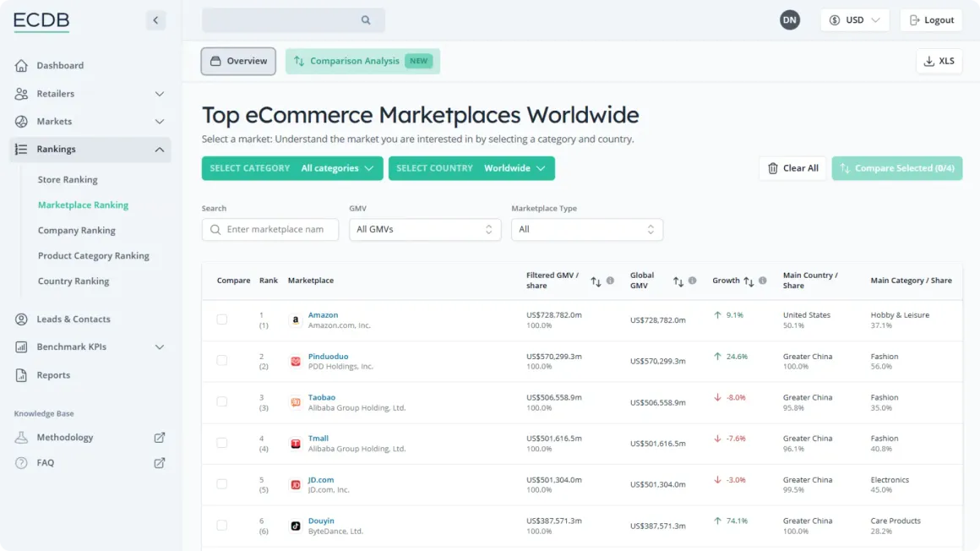Collapse the sidebar with the chevron button

pos(155,20)
